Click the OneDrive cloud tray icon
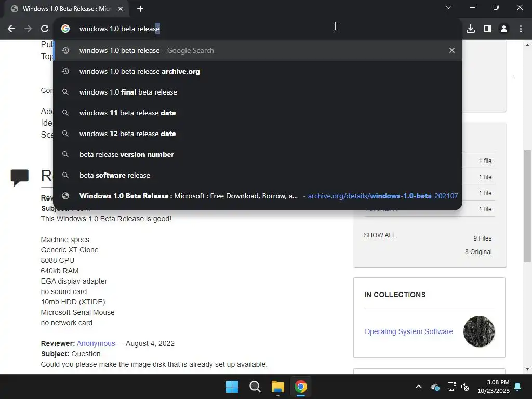This screenshot has height=399, width=532. tap(435, 387)
